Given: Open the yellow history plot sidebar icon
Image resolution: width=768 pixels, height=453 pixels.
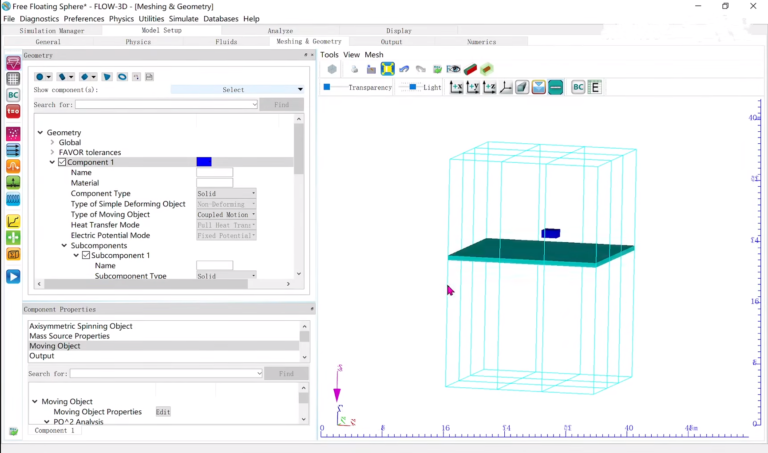Looking at the screenshot, I should (x=13, y=221).
